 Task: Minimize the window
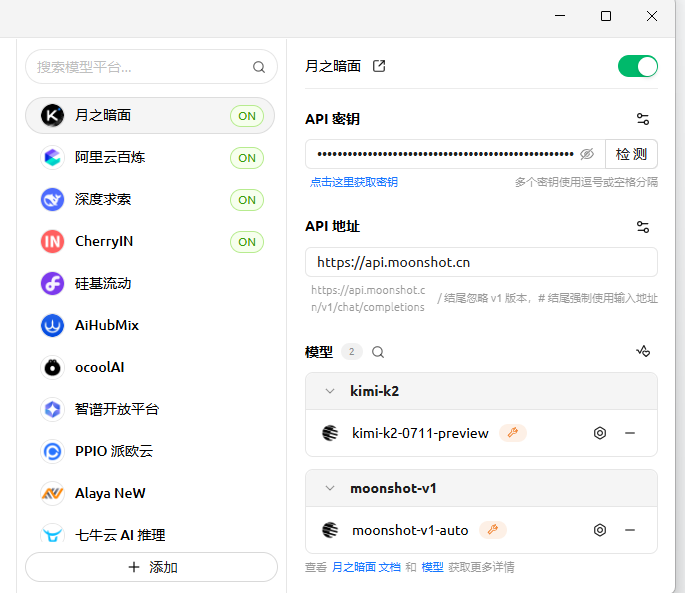coord(560,16)
